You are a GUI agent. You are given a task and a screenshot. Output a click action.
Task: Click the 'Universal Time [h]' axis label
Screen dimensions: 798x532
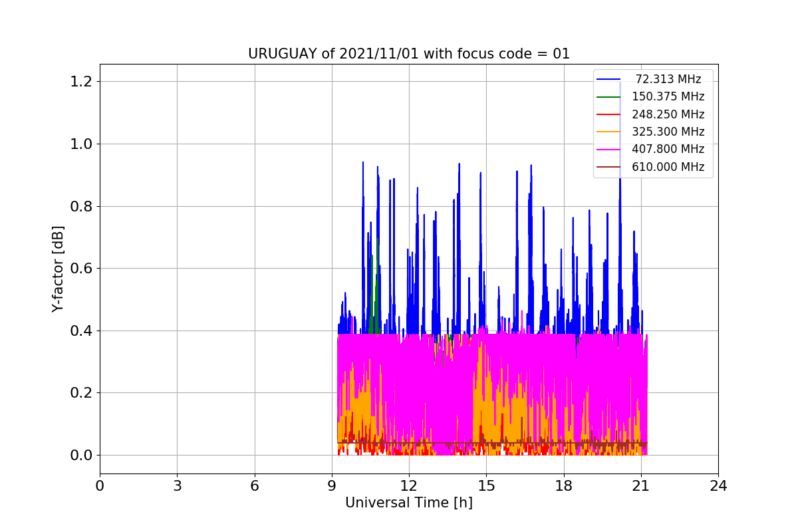(409, 503)
